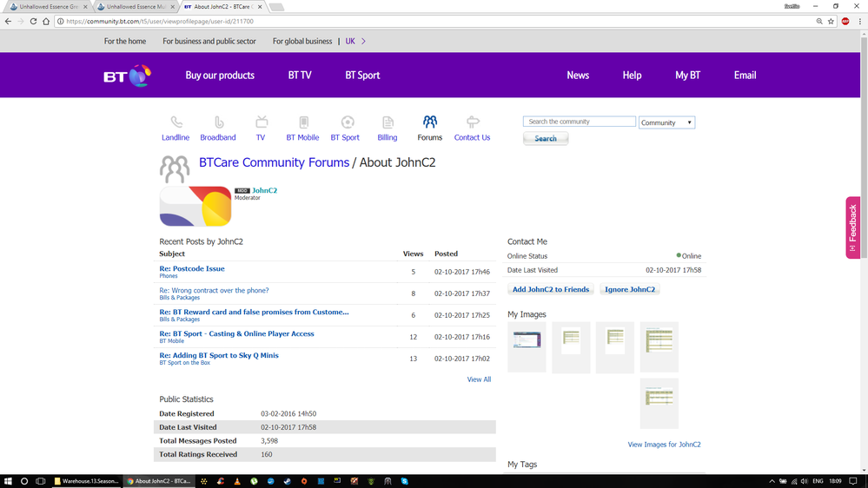Click the community people icon beside the BTCare heading
Screen dimensions: 868x488
pos(175,169)
